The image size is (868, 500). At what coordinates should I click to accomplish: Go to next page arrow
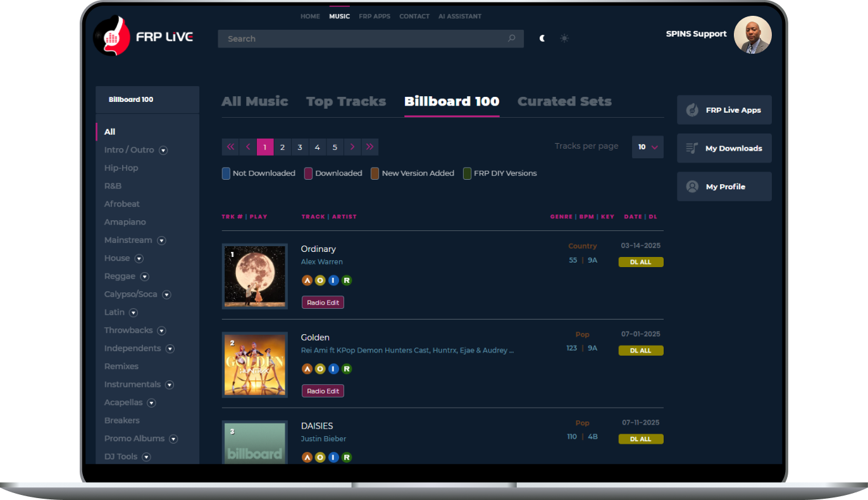352,147
